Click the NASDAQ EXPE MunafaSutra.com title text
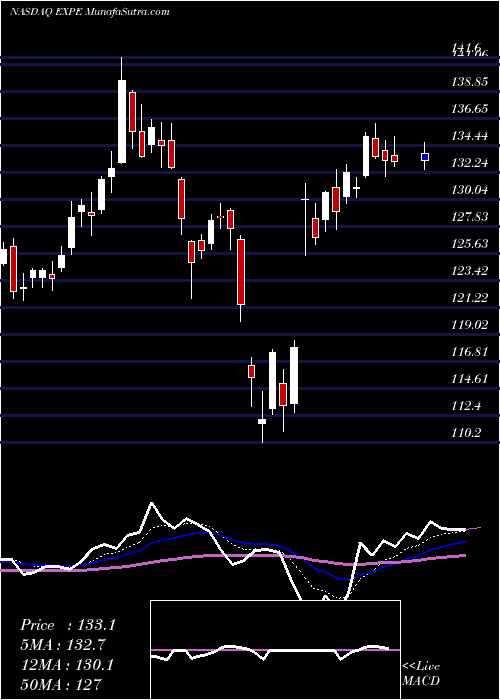 [90, 11]
